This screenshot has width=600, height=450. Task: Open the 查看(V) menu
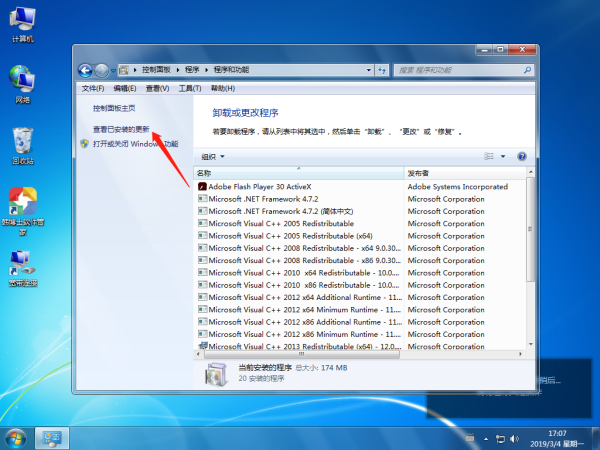157,88
